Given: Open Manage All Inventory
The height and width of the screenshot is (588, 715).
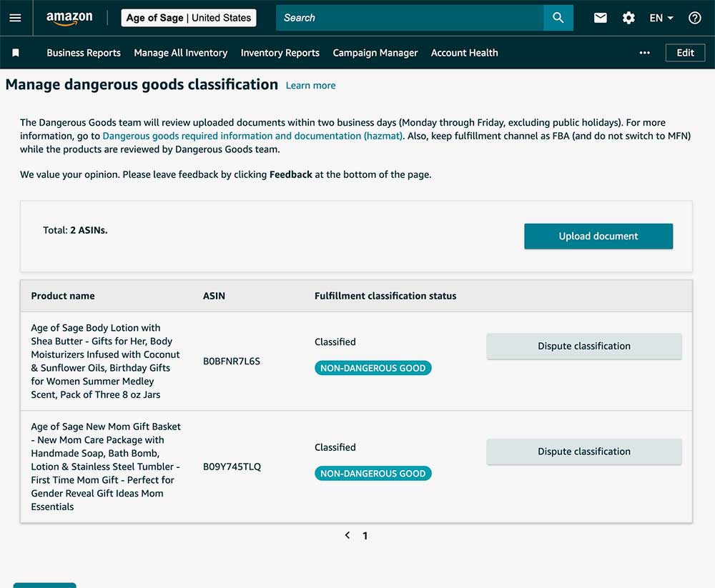Looking at the screenshot, I should click(x=181, y=53).
